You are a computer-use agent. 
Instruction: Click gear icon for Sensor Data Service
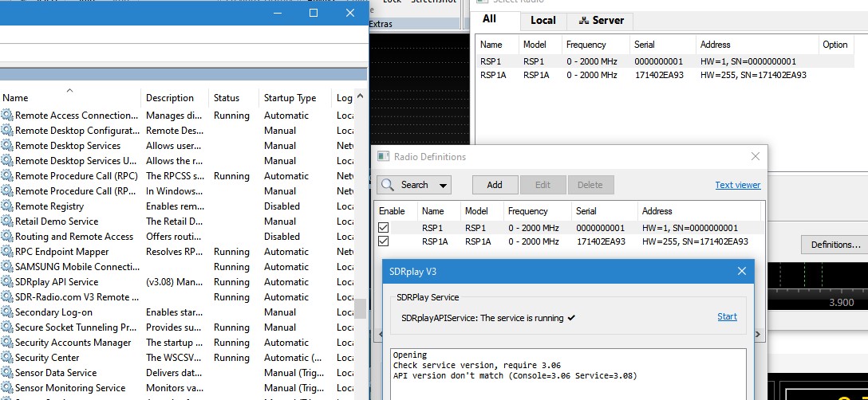(x=7, y=373)
